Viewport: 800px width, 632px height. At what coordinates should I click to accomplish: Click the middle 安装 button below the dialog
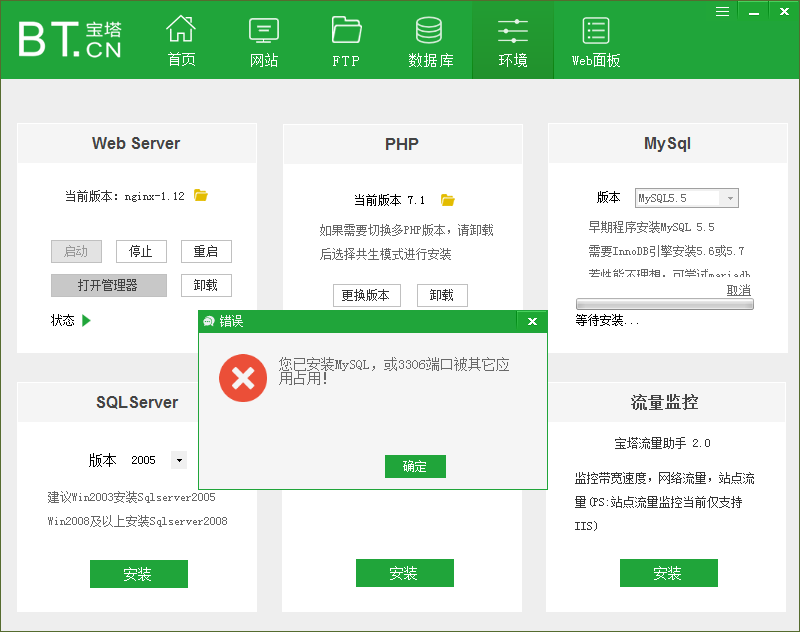[405, 573]
